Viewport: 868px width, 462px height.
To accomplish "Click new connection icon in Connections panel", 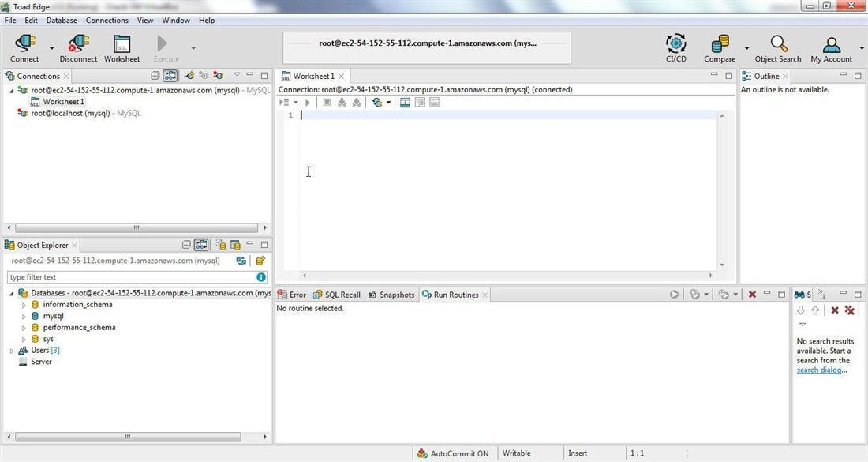I will point(189,75).
